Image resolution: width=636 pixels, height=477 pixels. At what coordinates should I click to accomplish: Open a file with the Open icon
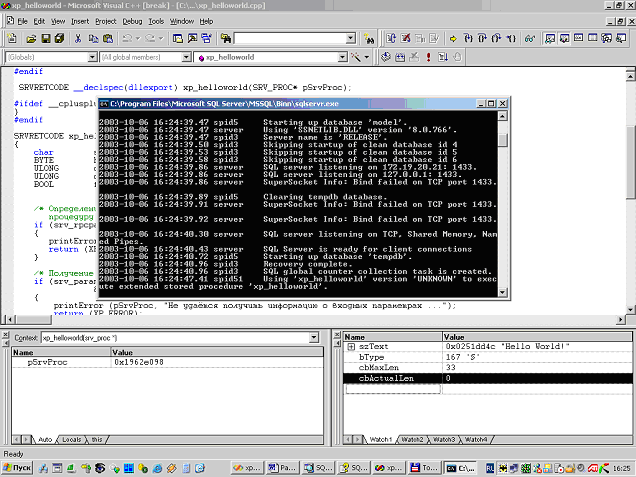(31, 39)
